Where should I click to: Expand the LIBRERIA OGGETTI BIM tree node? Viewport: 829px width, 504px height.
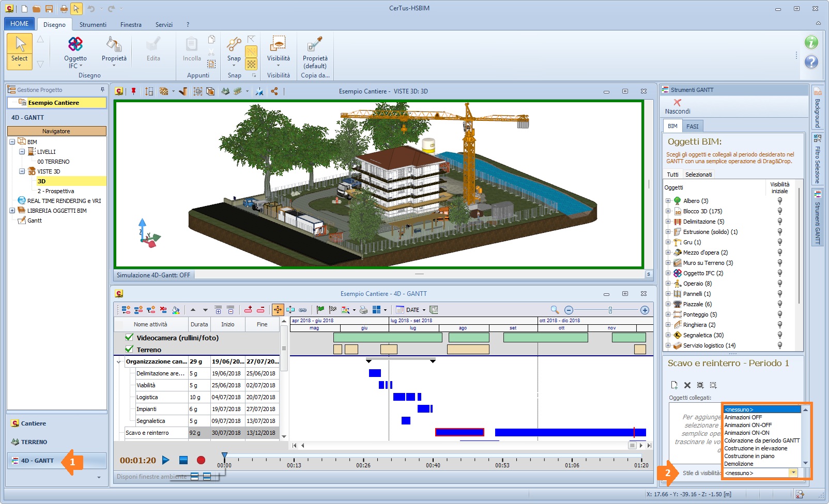coord(12,211)
